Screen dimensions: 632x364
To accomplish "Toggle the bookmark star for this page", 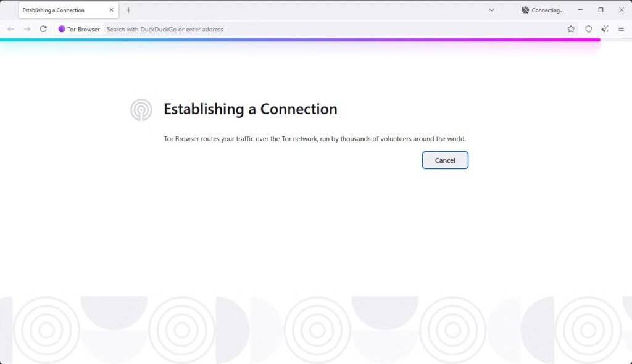I will 571,29.
